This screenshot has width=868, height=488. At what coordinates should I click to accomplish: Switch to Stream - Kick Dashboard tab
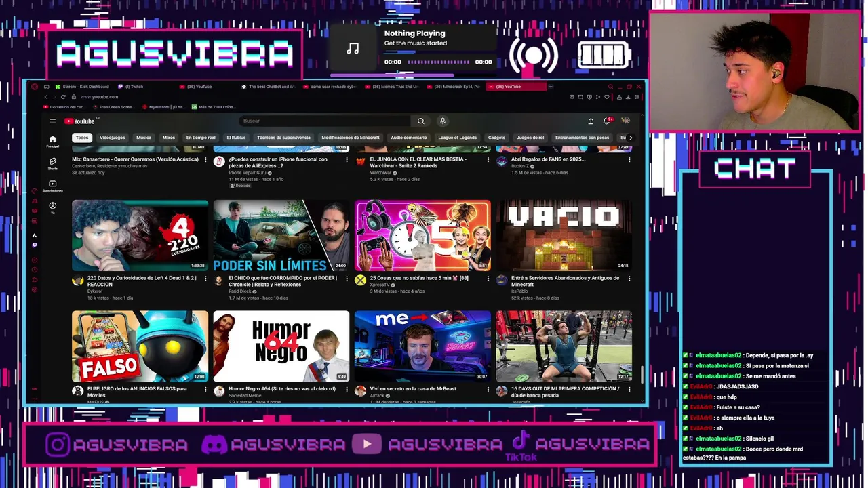(82, 87)
